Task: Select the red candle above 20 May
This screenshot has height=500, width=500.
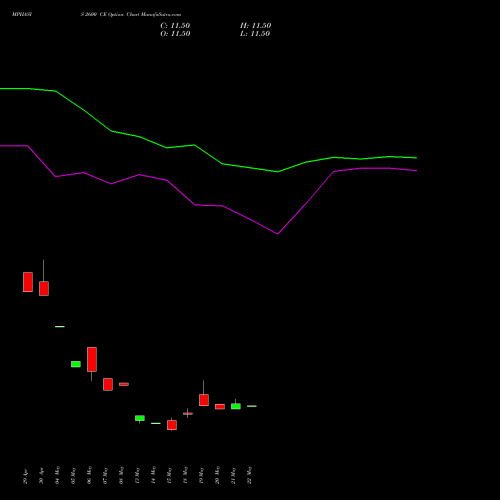Action: coord(220,407)
